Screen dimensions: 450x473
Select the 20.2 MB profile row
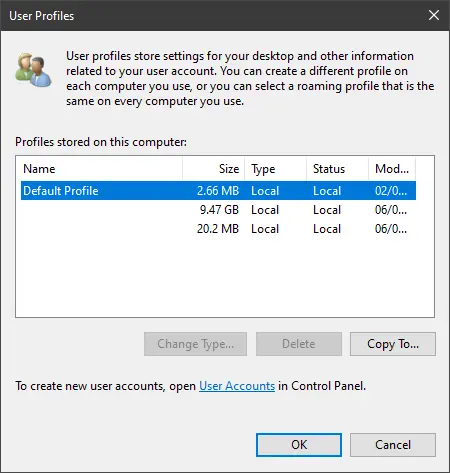point(218,229)
